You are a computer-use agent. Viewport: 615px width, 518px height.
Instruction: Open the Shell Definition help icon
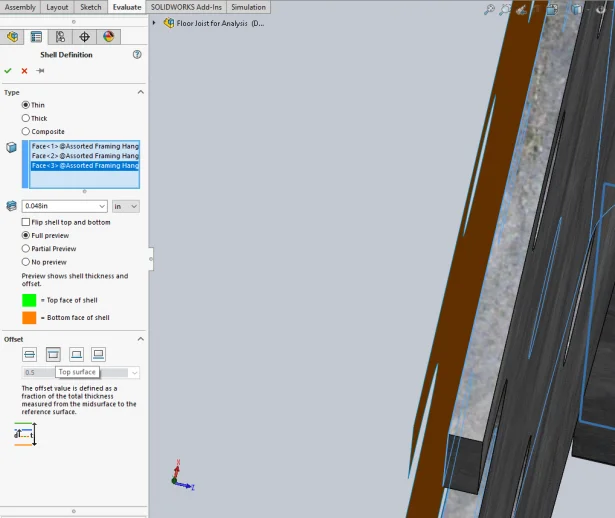click(x=137, y=55)
